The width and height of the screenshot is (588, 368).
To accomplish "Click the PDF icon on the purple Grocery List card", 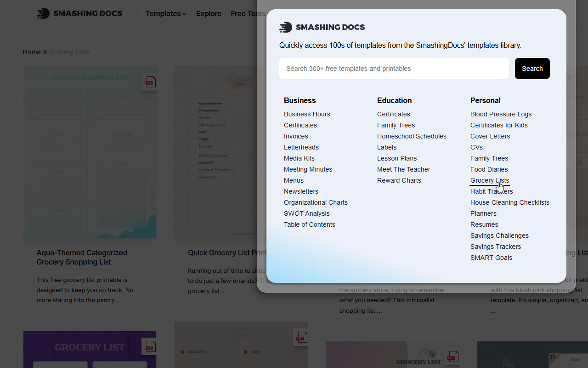I will [x=149, y=346].
